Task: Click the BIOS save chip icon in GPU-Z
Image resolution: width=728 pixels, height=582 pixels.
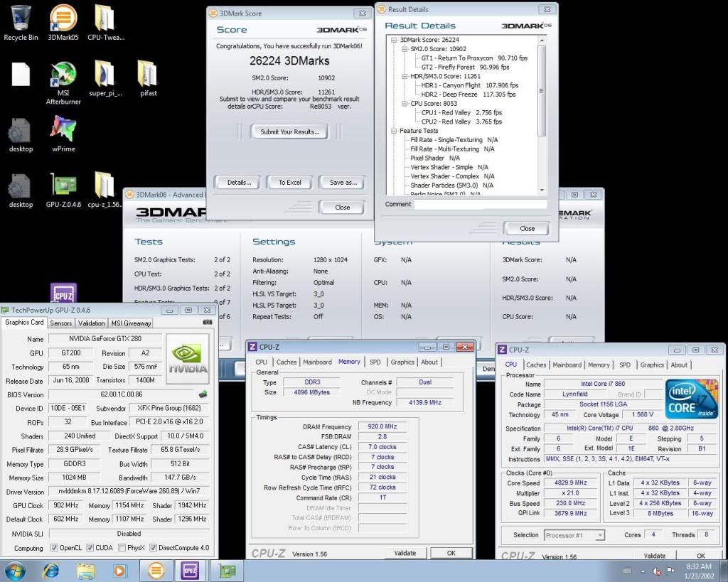Action: click(204, 394)
